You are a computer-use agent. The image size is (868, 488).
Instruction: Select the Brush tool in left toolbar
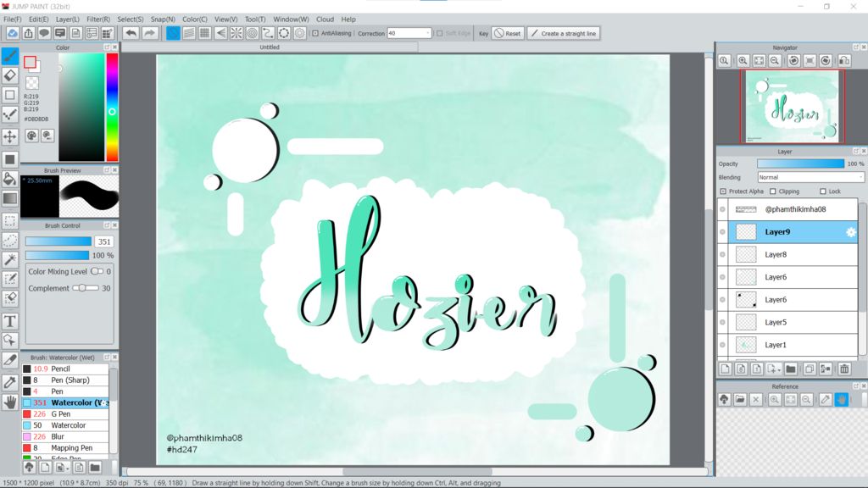(x=10, y=55)
